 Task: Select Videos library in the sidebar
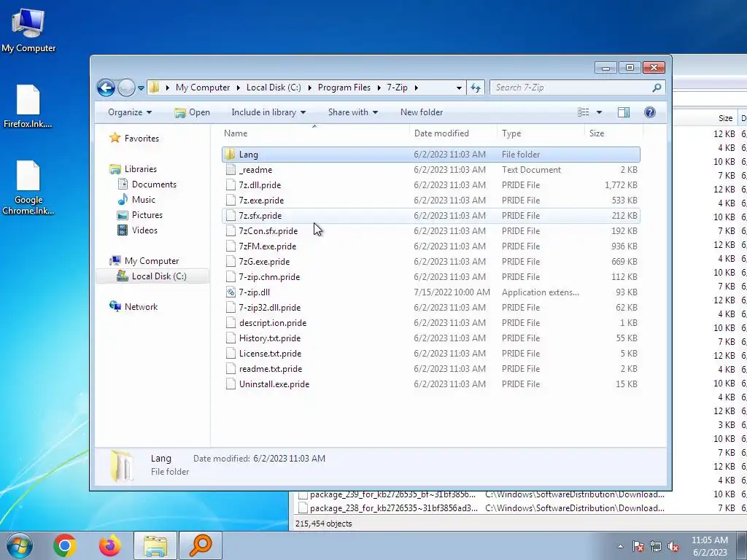click(137, 230)
